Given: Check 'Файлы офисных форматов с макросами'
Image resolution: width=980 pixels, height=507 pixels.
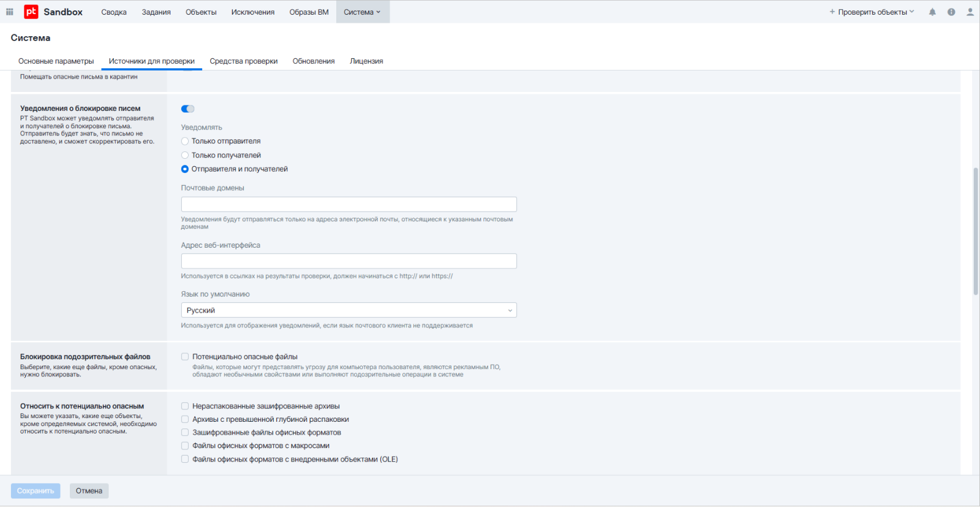Looking at the screenshot, I should (185, 446).
